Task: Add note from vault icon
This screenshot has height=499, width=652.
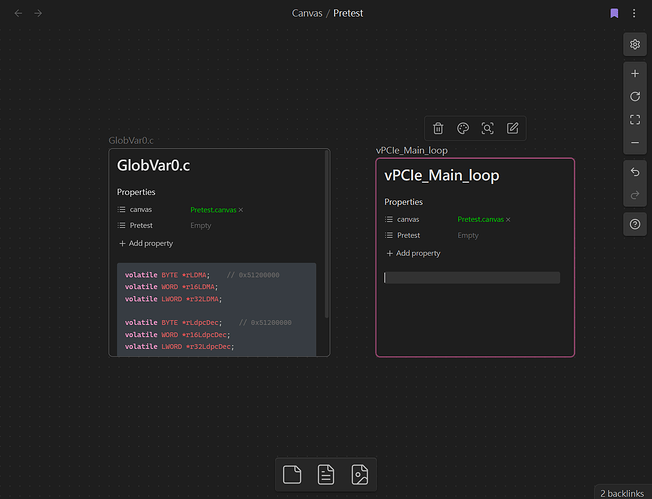Action: click(326, 475)
